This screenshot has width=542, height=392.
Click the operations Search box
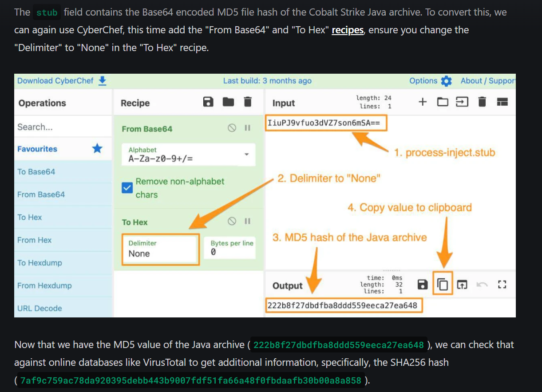pyautogui.click(x=63, y=127)
